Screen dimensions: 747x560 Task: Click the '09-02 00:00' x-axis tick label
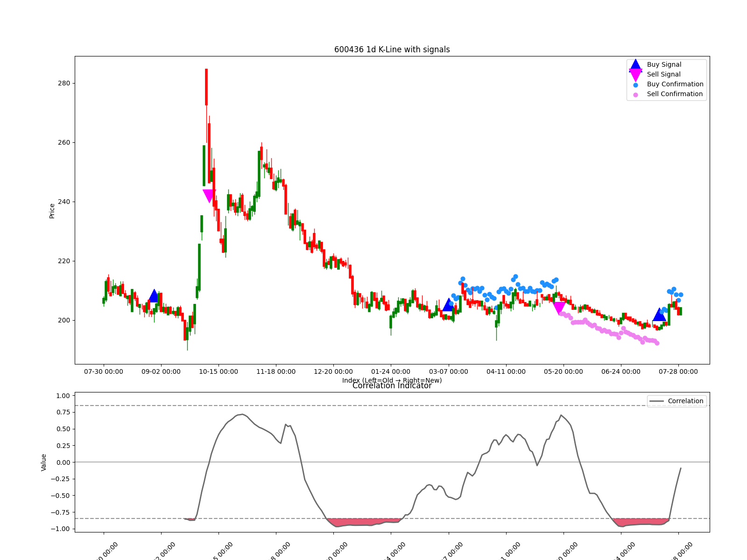[x=161, y=371]
